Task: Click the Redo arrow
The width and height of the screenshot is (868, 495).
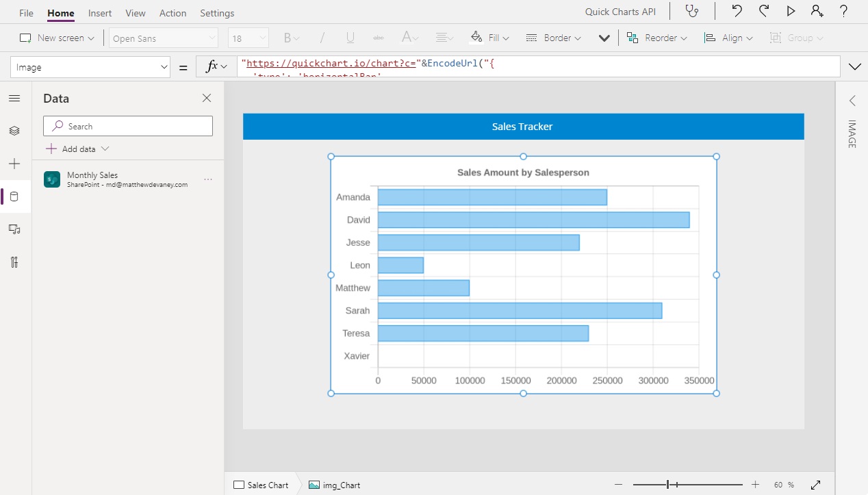Action: pyautogui.click(x=764, y=11)
